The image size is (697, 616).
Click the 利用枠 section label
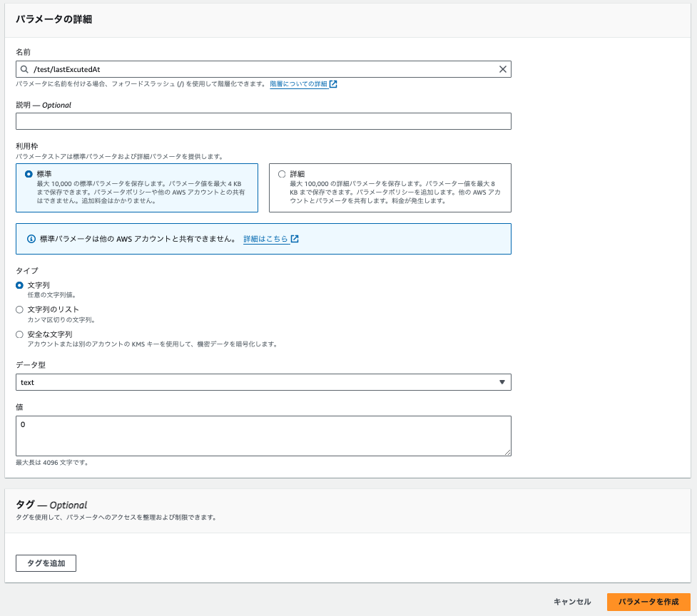tap(26, 146)
